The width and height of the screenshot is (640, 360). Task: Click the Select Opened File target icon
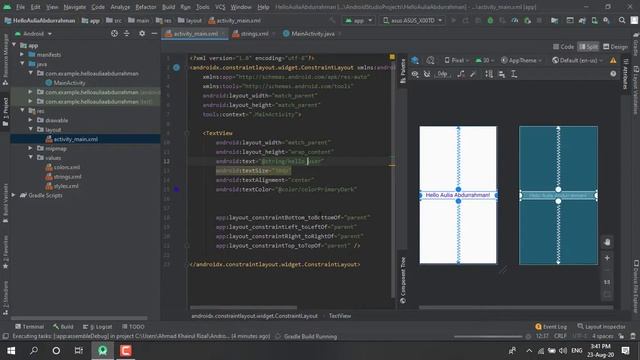(x=114, y=33)
